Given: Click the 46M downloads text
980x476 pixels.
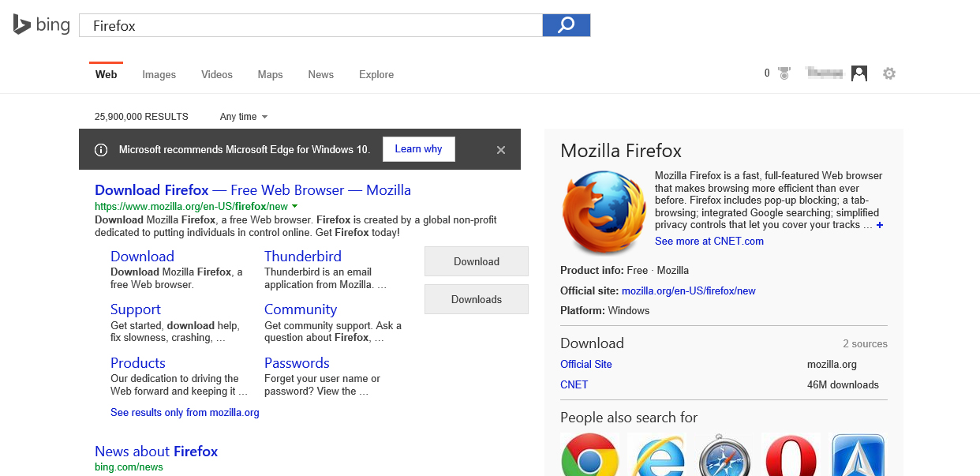Looking at the screenshot, I should (x=843, y=385).
